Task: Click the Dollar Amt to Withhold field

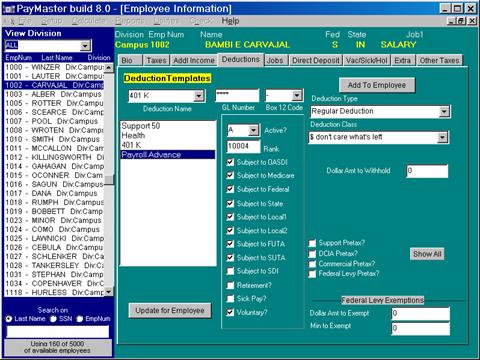Action: pyautogui.click(x=427, y=171)
